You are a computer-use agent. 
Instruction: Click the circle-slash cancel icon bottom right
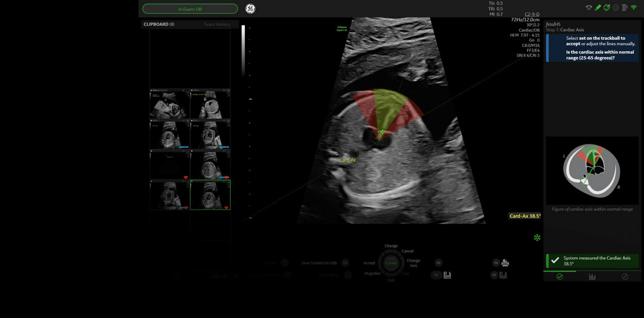[x=625, y=276]
